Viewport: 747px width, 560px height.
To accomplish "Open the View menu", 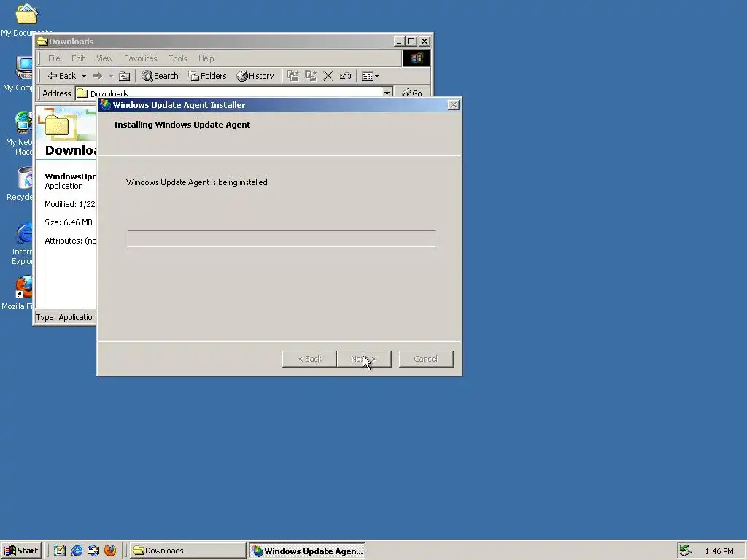I will pos(104,58).
